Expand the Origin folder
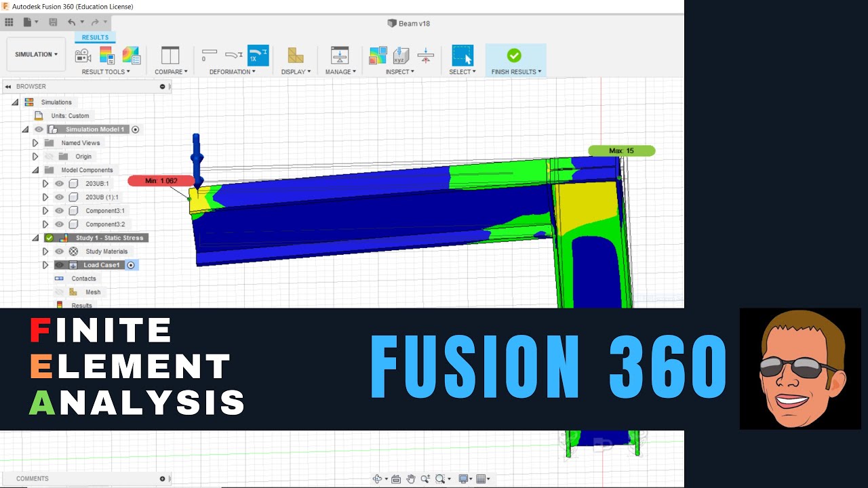Image resolution: width=868 pixels, height=488 pixels. pos(35,157)
